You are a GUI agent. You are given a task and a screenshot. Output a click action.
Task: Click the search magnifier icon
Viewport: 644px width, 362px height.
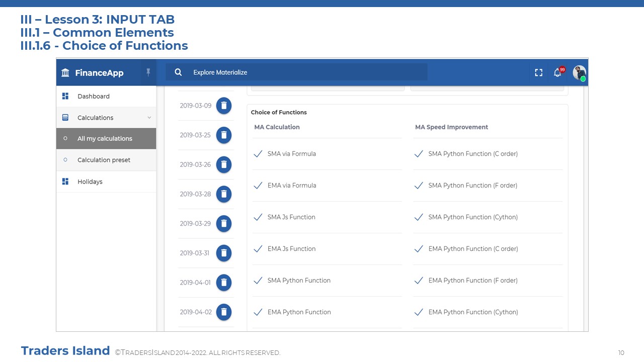178,72
